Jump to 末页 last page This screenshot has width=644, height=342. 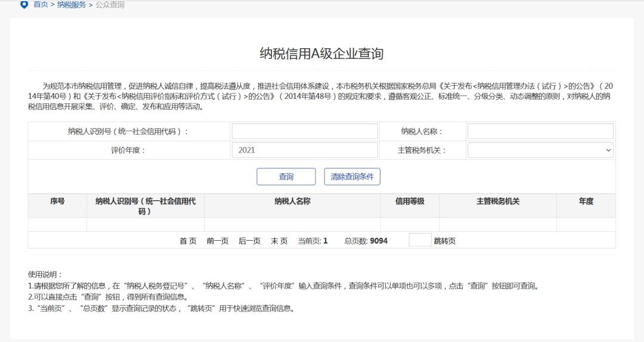click(279, 241)
